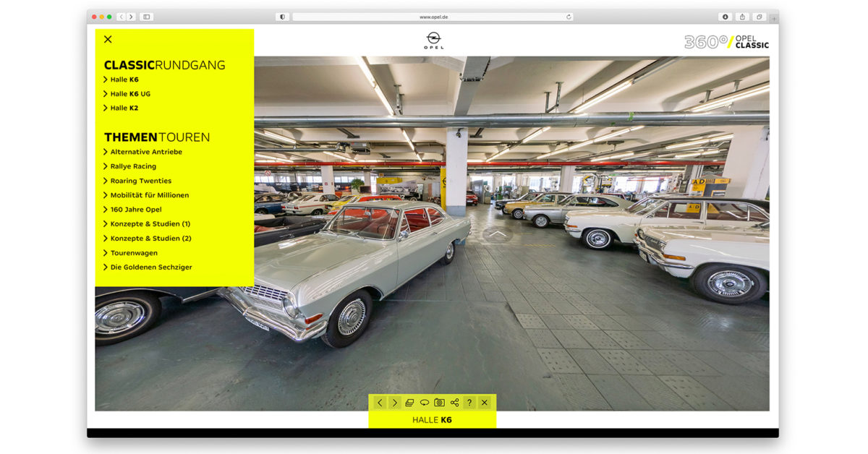Go to next panorama in bottom toolbar

[x=395, y=403]
